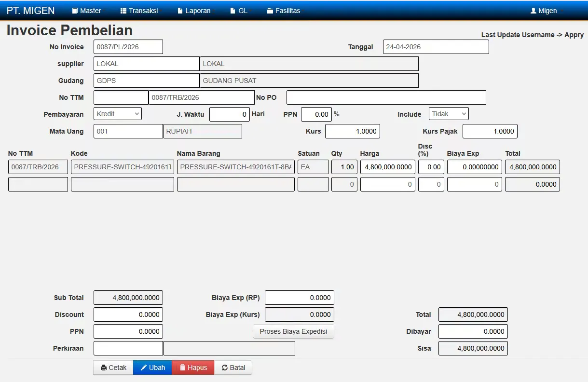This screenshot has height=382, width=588.
Task: Click first row Disc 0.00 field
Action: point(431,167)
